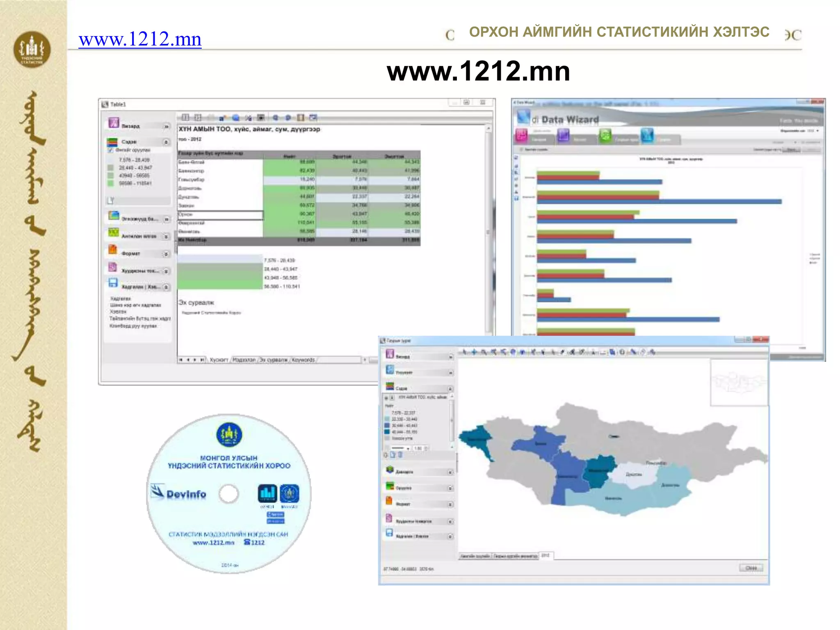Screen dimensions: 840x630
Task: Click the Орхон row cell in Table1 table
Action: pos(220,215)
